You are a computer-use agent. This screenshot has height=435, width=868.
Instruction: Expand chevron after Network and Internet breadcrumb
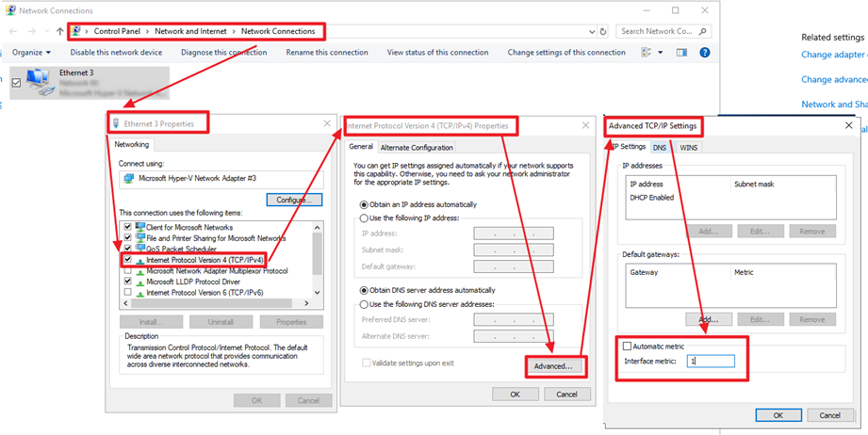click(x=234, y=31)
